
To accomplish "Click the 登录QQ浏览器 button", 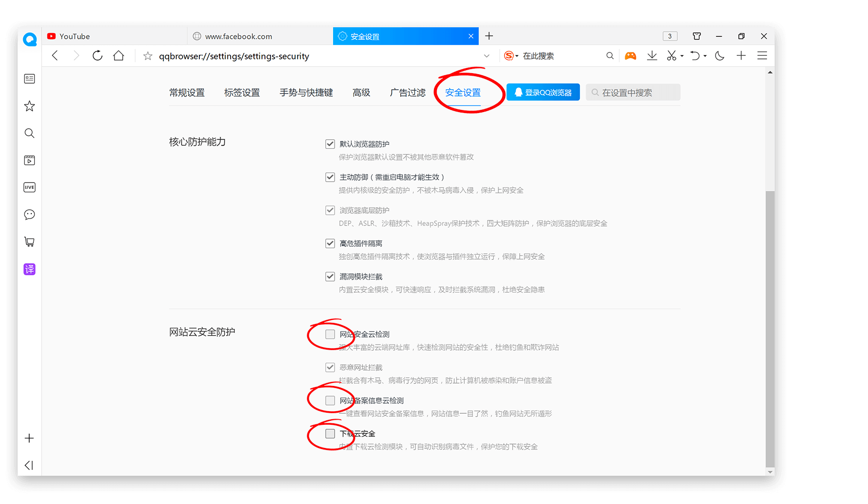I will point(542,92).
